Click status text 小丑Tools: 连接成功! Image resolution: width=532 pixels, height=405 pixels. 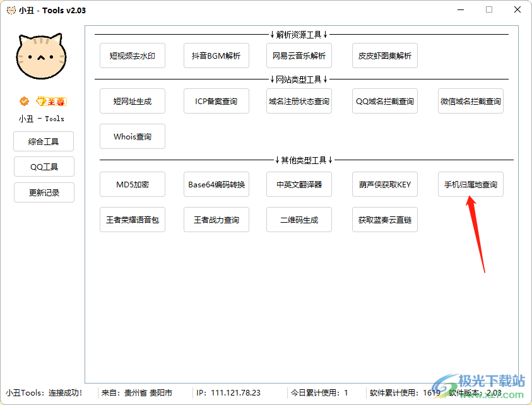44,393
